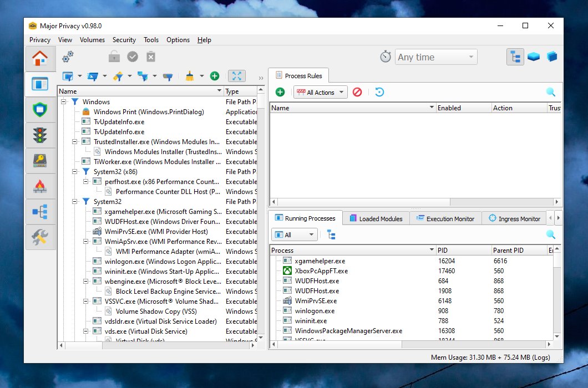
Task: Click the grey-topped funnel icon
Action: (x=168, y=76)
